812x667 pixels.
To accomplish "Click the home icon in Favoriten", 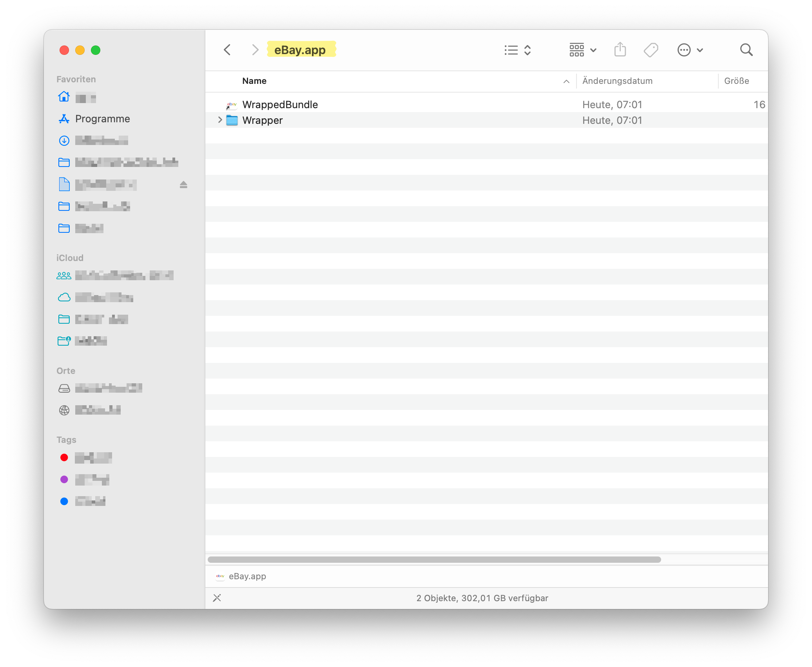I will coord(64,97).
